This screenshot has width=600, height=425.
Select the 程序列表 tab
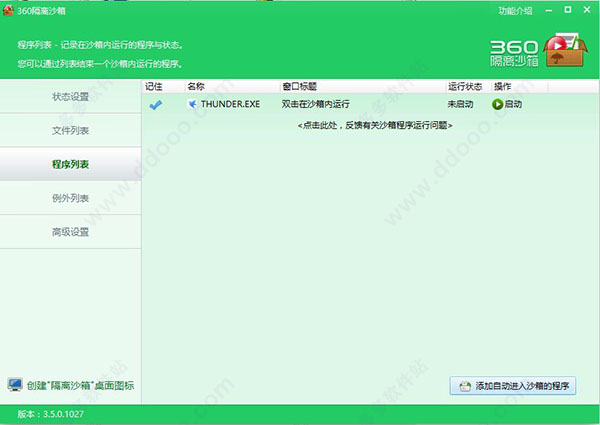70,164
